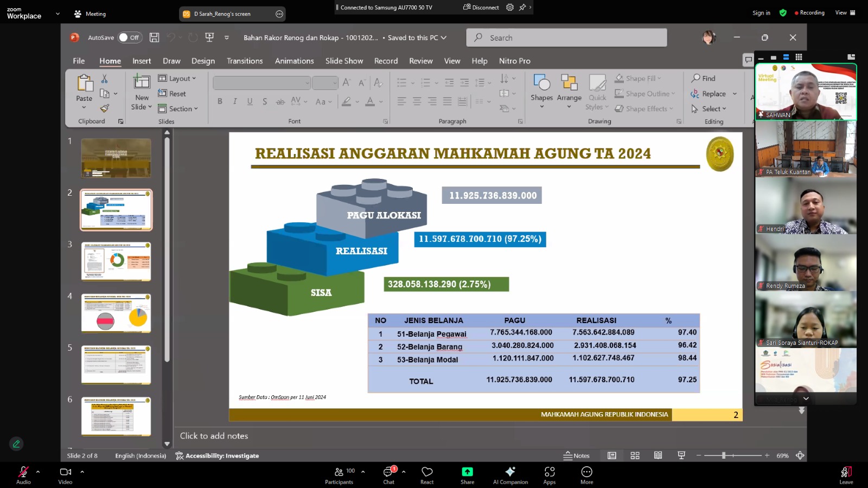Click the Shapes gallery icon
Image resolution: width=868 pixels, height=488 pixels.
[541, 82]
